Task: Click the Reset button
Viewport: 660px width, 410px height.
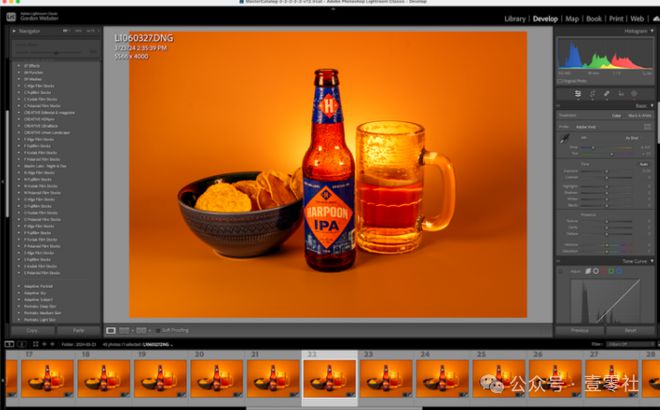Action: (x=631, y=330)
